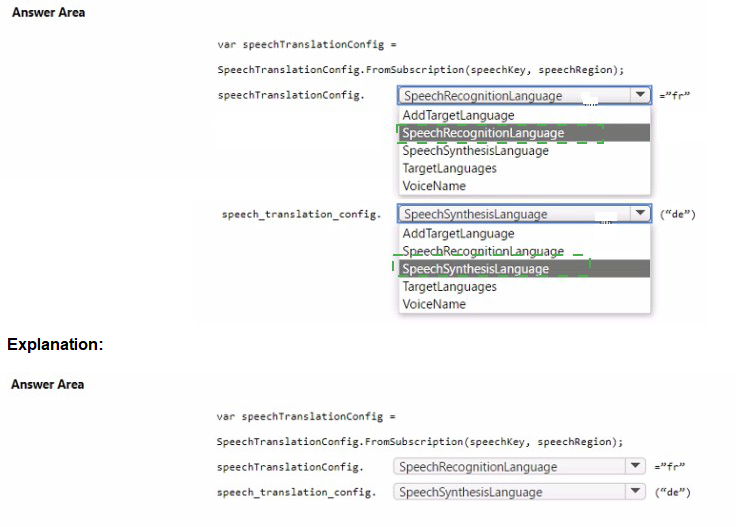The height and width of the screenshot is (527, 738).
Task: Collapse the open dropdown arrow beside ("de")
Action: click(640, 214)
